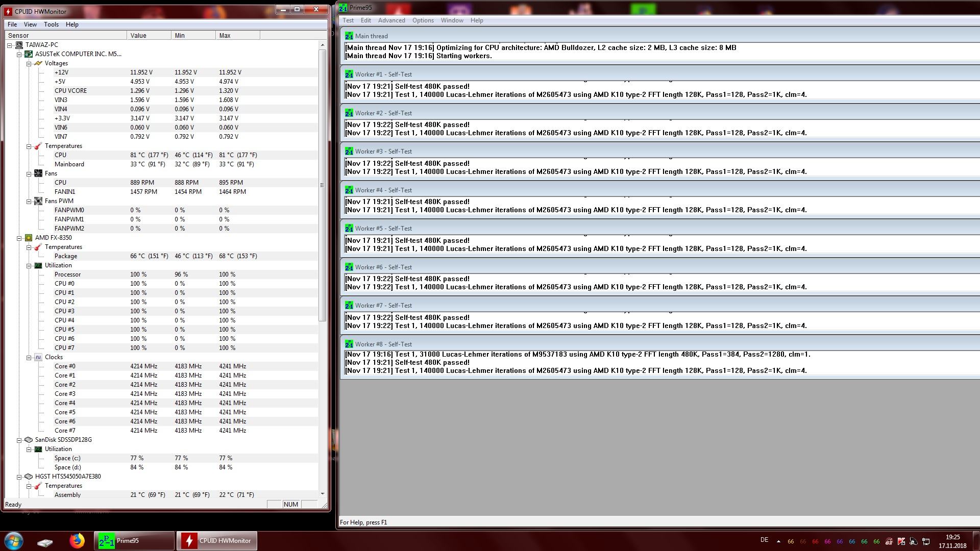The height and width of the screenshot is (551, 980).
Task: Collapse the Utilization node under AMD FX-8350
Action: [29, 265]
